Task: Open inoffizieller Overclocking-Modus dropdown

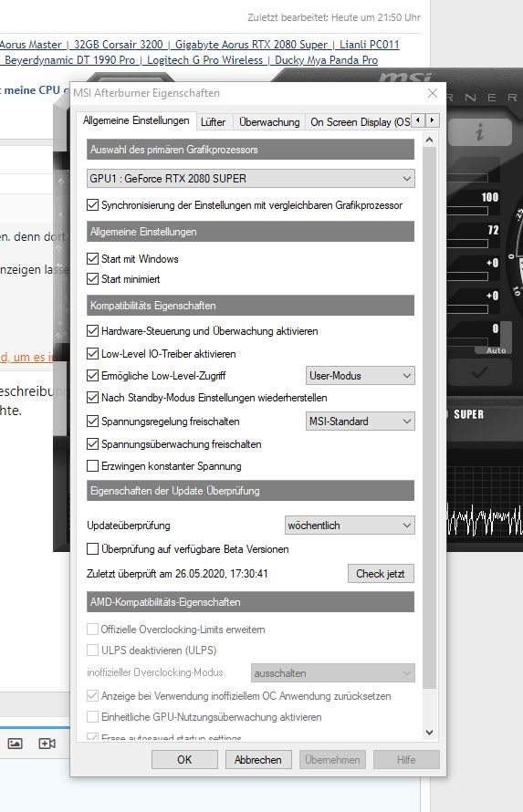Action: pyautogui.click(x=333, y=673)
